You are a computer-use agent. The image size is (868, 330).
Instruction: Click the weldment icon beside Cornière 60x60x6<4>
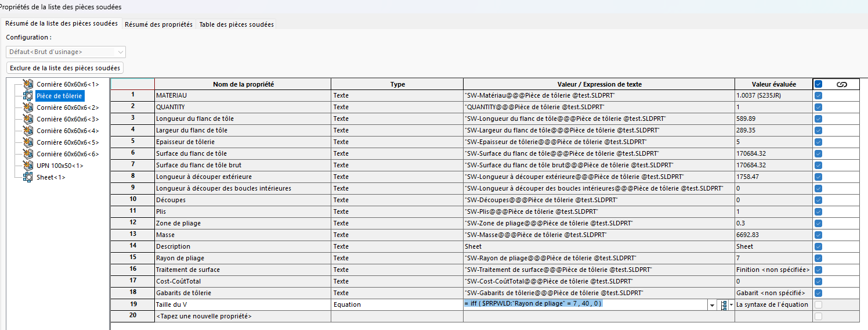click(28, 131)
